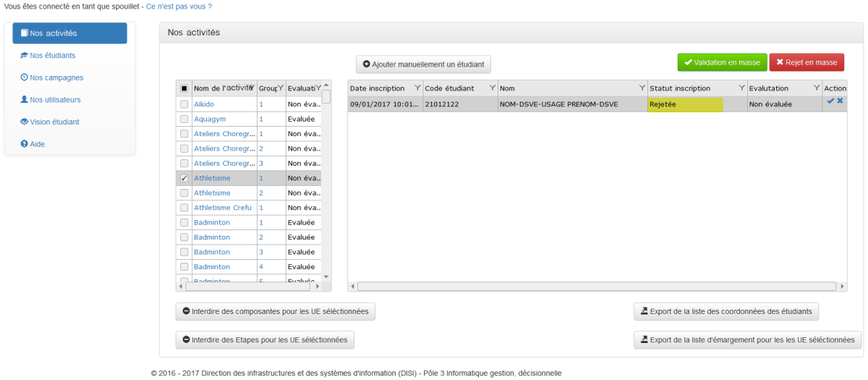The width and height of the screenshot is (868, 380).
Task: Click the blue checkmark validate icon in Action column
Action: click(x=830, y=101)
